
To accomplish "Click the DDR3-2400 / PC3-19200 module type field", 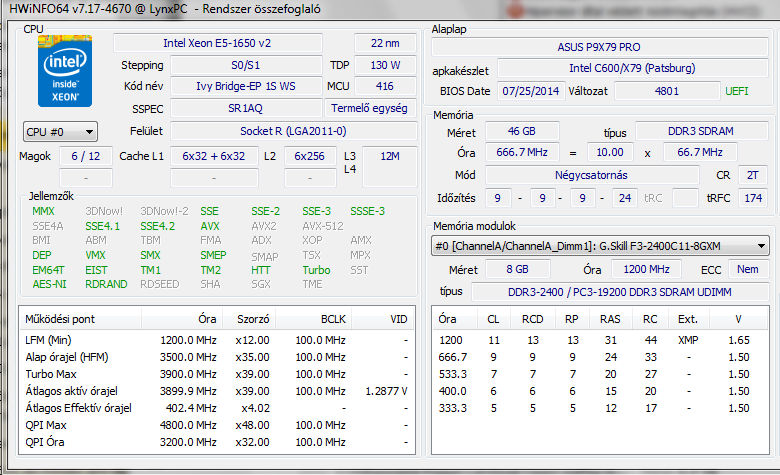I will coord(620,292).
